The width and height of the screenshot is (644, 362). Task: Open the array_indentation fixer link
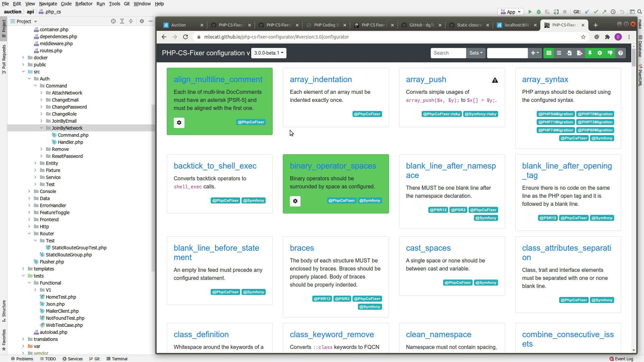coord(321,79)
